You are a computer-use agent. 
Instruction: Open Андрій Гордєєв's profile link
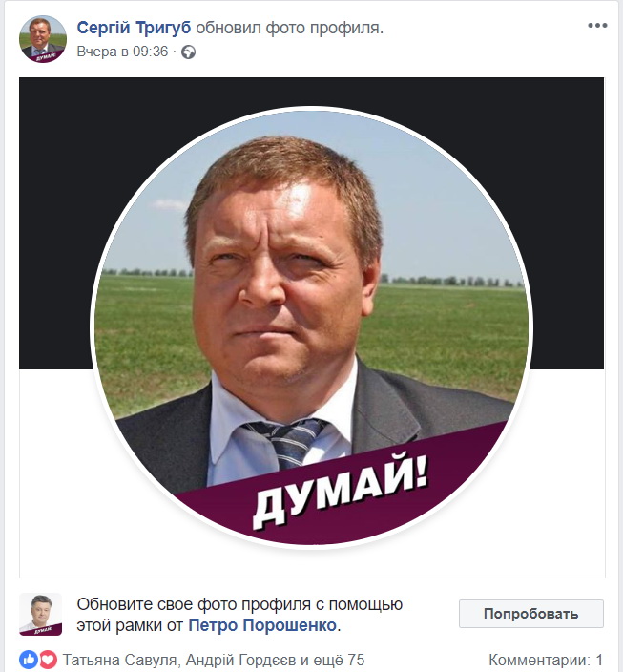pos(240,660)
